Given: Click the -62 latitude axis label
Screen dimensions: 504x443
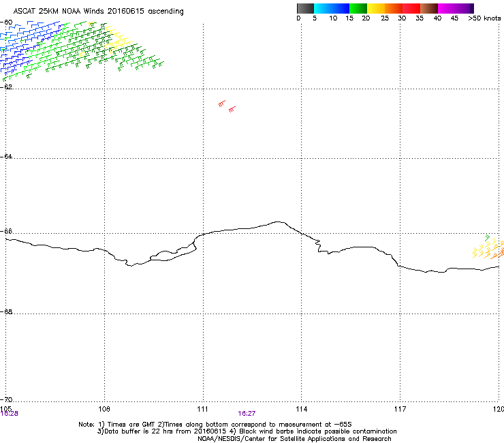Looking at the screenshot, I should (x=6, y=87).
